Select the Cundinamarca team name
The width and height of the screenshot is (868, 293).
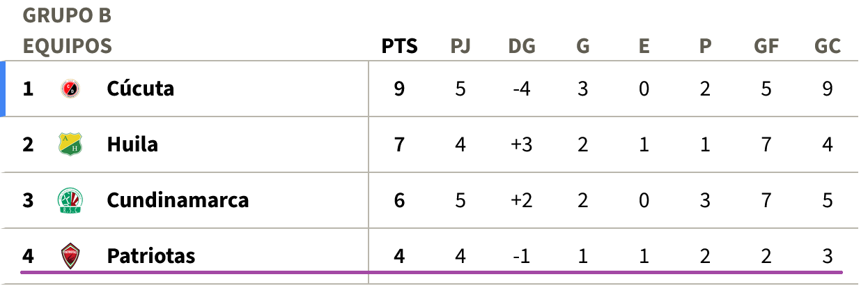(x=178, y=200)
